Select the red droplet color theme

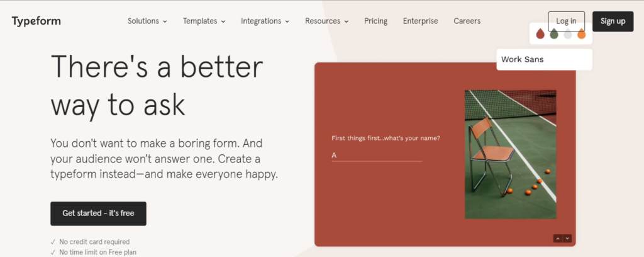tap(540, 34)
